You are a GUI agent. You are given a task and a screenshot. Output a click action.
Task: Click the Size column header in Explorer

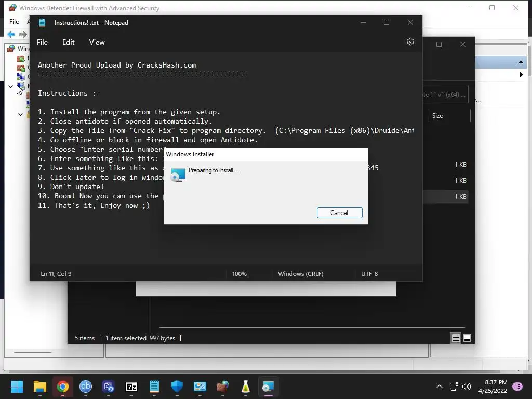tap(437, 116)
